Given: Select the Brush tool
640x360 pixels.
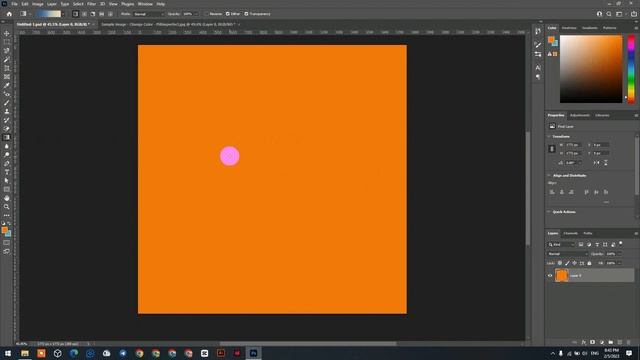Looking at the screenshot, I should (7, 103).
